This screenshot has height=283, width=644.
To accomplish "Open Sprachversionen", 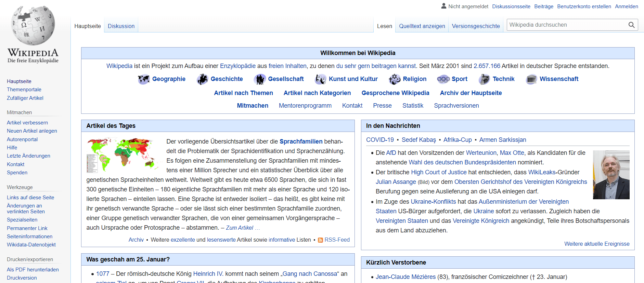I will (456, 106).
